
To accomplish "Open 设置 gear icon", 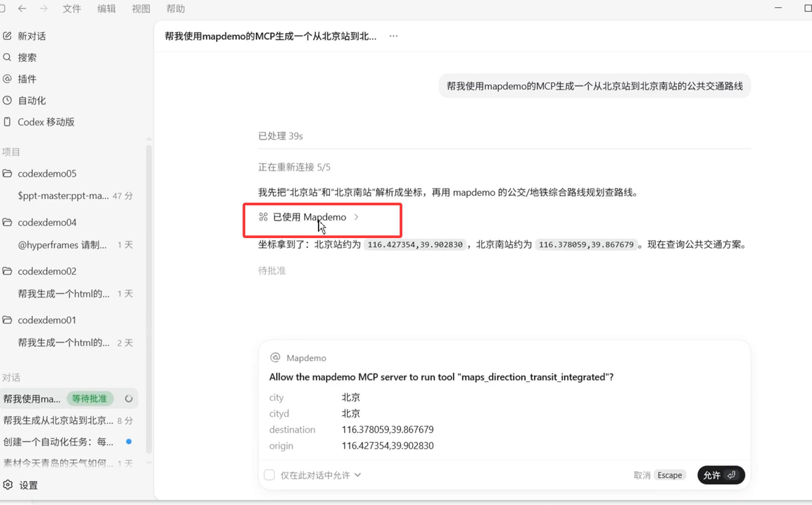I will click(8, 485).
